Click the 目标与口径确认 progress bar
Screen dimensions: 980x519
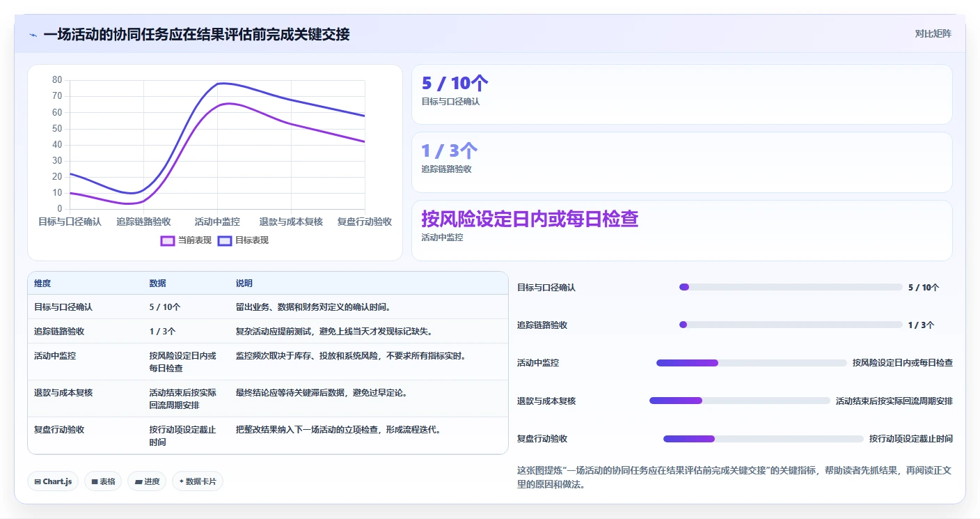click(791, 287)
